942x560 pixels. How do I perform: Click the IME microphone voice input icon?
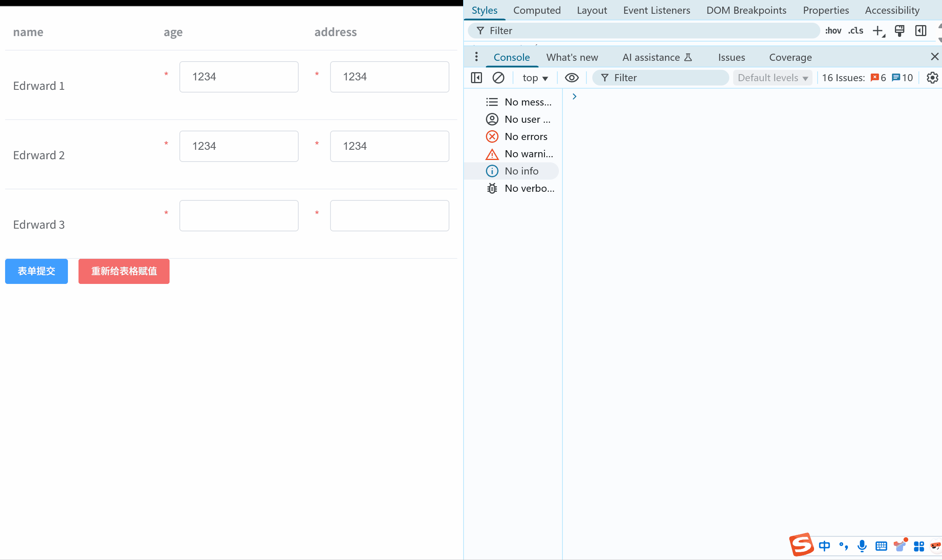pos(862,545)
